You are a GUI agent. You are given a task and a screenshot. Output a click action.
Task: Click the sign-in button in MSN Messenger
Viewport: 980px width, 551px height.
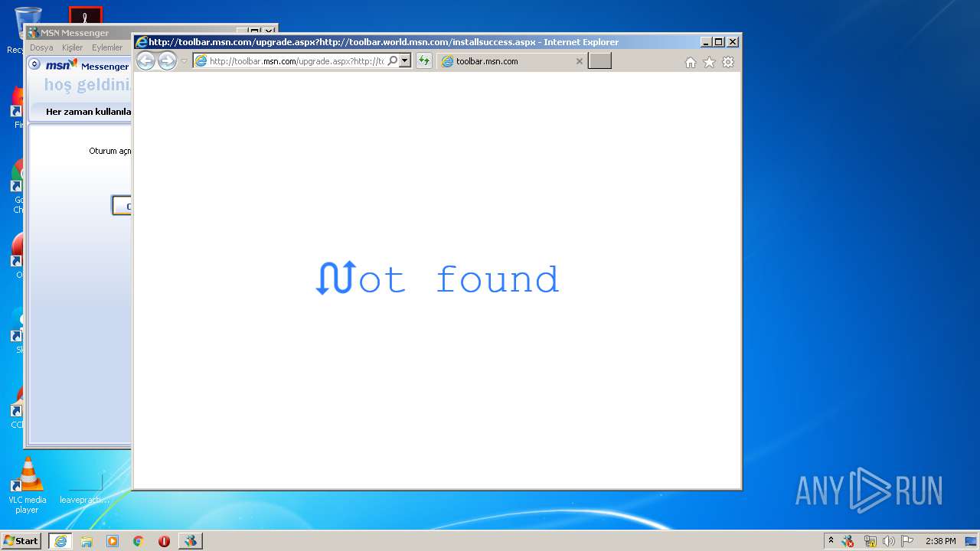[122, 206]
